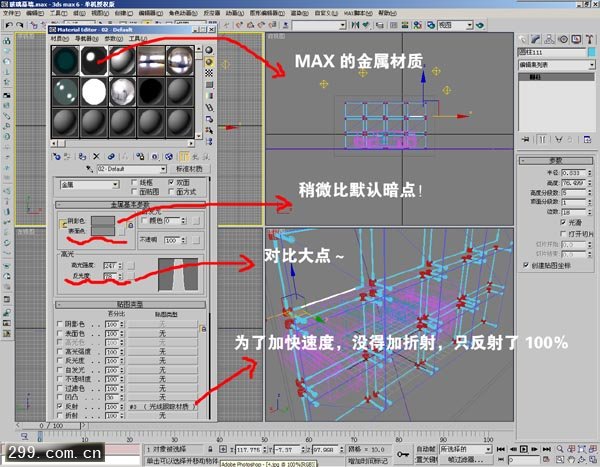Click the Put to Library icon
The image size is (600, 467).
[140, 156]
